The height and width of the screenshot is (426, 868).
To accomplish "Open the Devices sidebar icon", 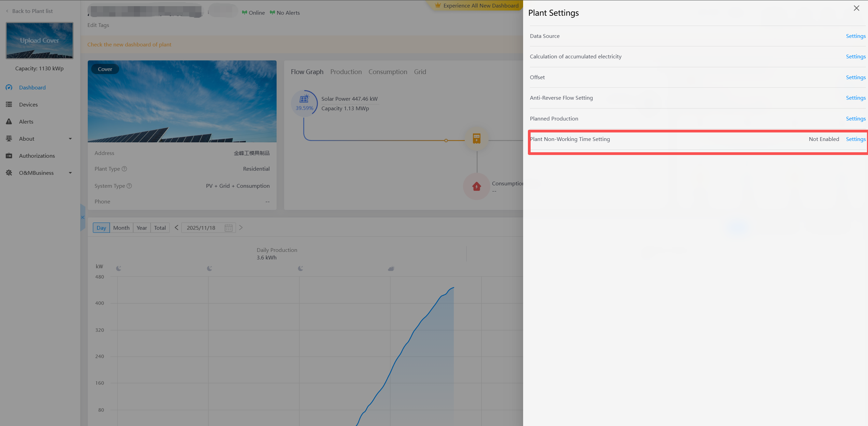I will 9,104.
